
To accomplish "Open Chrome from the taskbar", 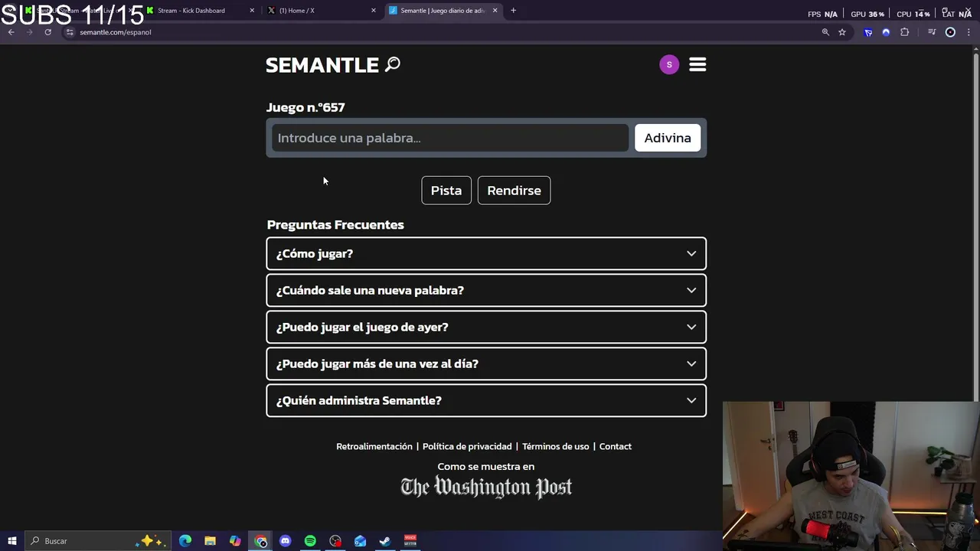I will point(260,541).
